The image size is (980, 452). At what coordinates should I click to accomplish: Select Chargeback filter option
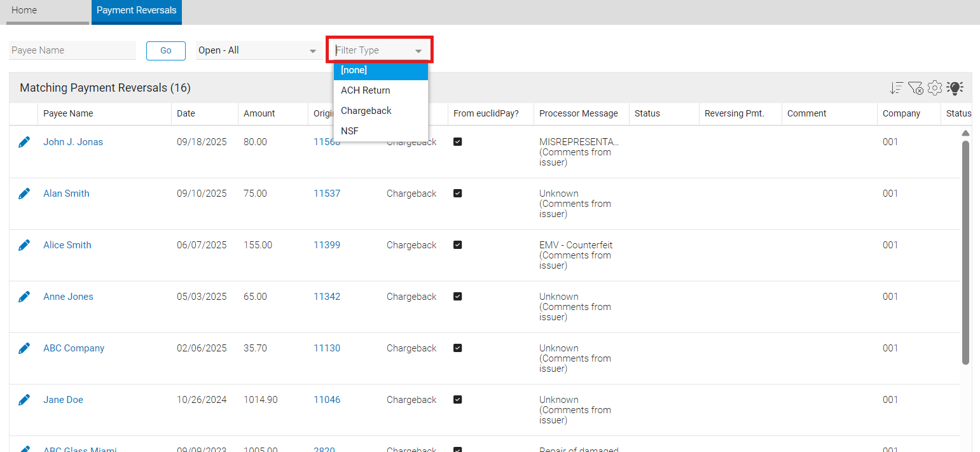point(381,111)
